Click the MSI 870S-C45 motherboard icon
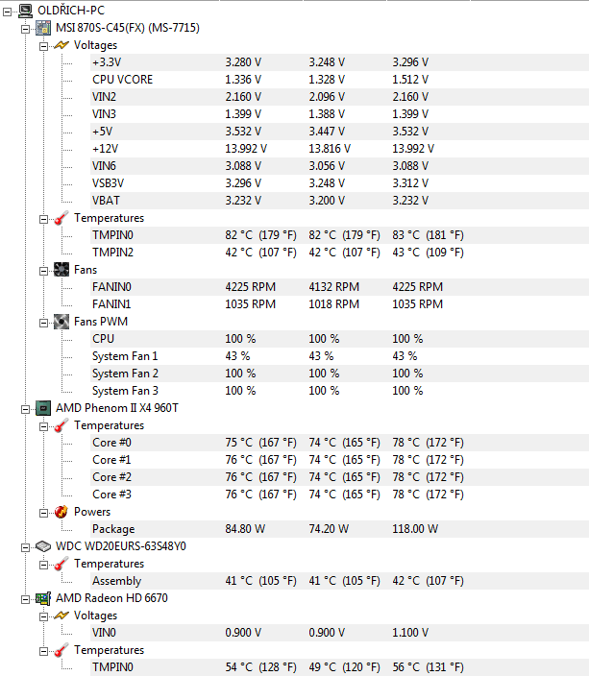 [x=43, y=28]
